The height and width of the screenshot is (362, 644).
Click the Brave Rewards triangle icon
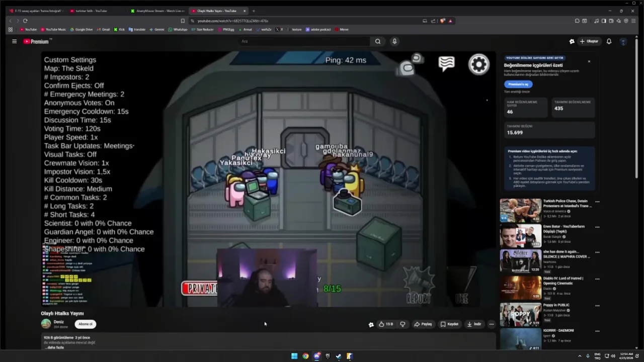click(x=450, y=21)
